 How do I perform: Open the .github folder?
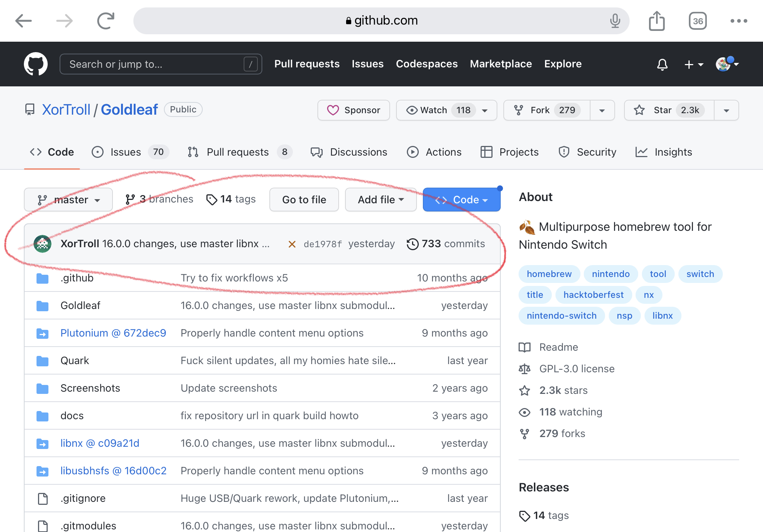coord(77,278)
